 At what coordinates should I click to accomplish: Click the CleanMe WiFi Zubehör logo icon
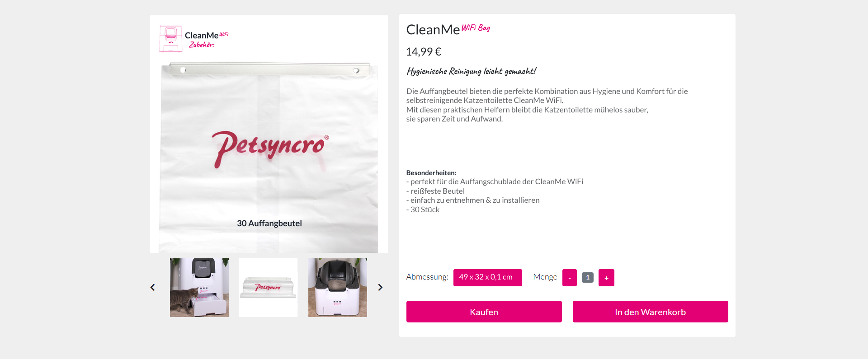pos(171,39)
